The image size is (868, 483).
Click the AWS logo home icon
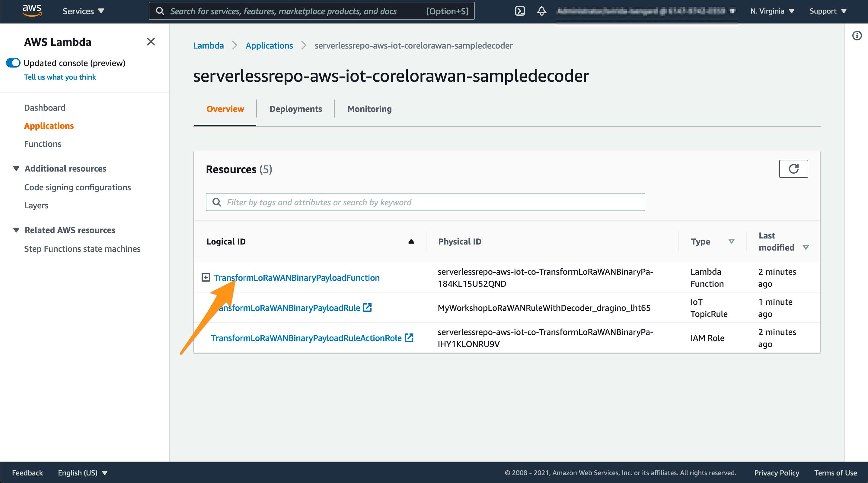(32, 11)
